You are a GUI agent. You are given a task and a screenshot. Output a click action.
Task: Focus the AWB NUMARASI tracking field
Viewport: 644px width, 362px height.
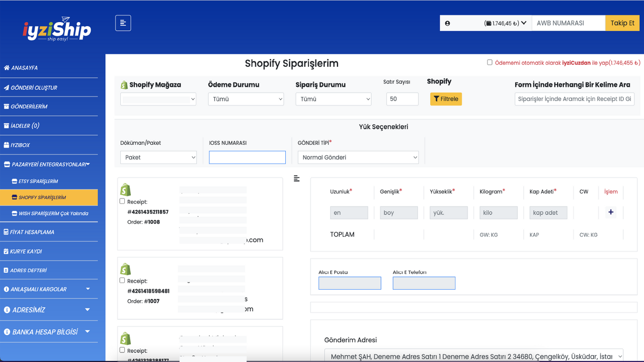[568, 23]
